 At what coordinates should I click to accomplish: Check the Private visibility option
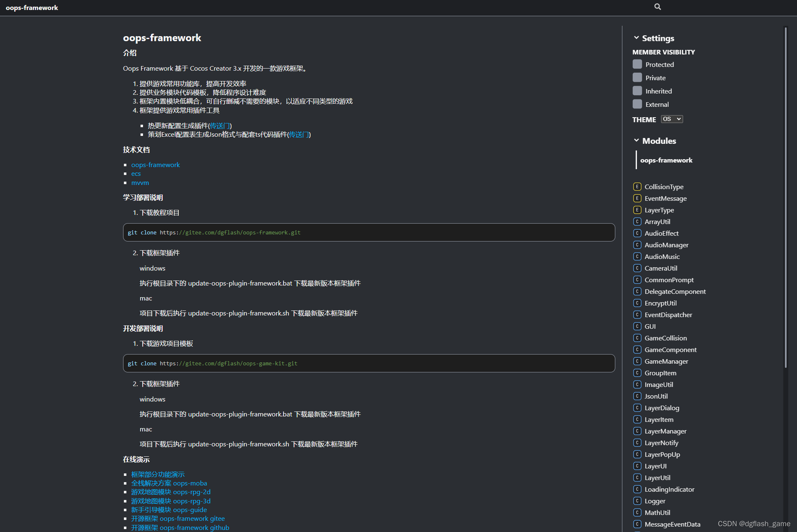point(637,77)
